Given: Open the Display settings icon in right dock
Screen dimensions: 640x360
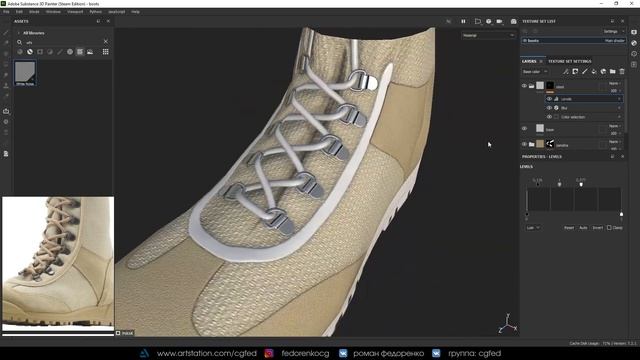Looking at the screenshot, I should click(634, 32).
